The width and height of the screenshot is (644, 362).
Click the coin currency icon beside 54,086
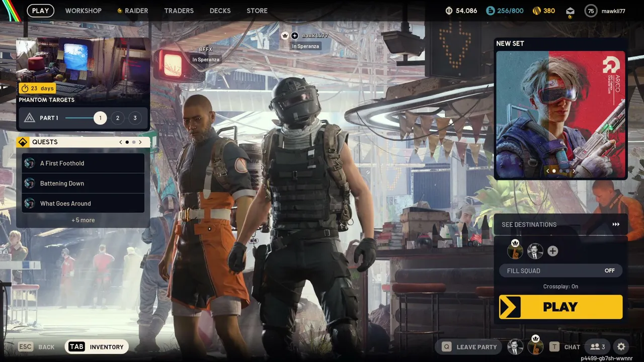tap(449, 11)
